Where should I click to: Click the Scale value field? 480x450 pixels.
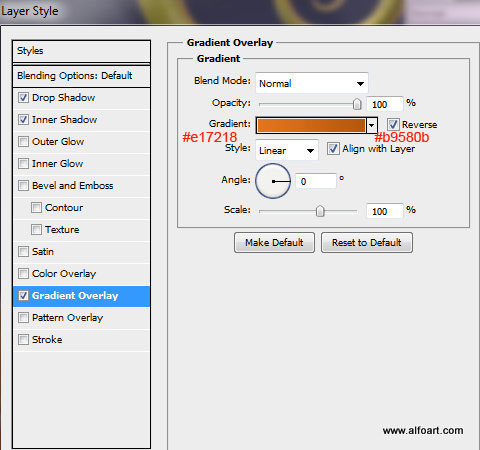click(x=384, y=211)
